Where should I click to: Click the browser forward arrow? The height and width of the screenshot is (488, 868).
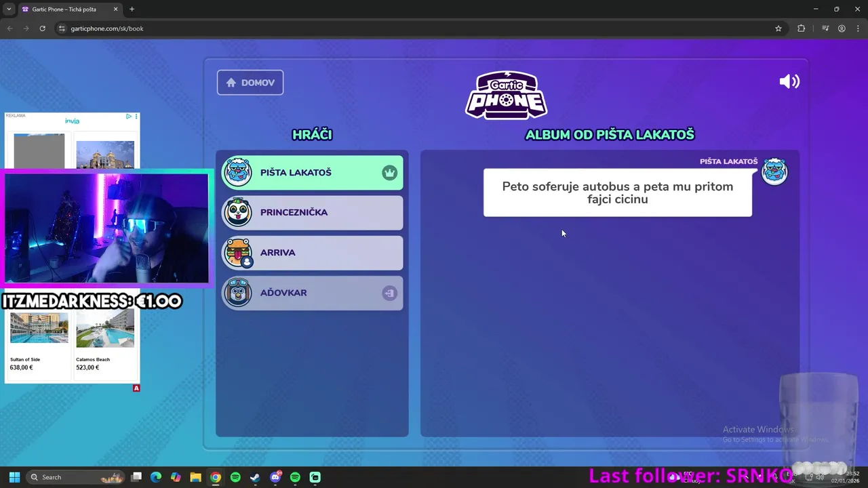pos(26,28)
